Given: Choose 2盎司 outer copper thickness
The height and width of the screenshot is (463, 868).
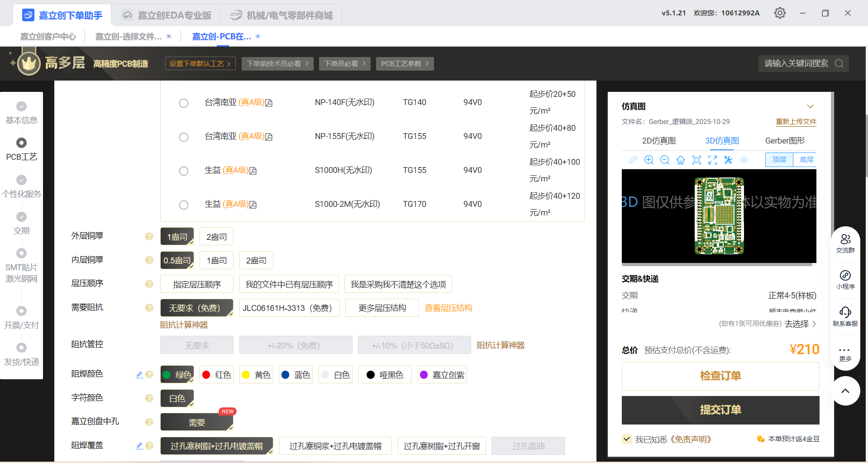Looking at the screenshot, I should (x=216, y=237).
